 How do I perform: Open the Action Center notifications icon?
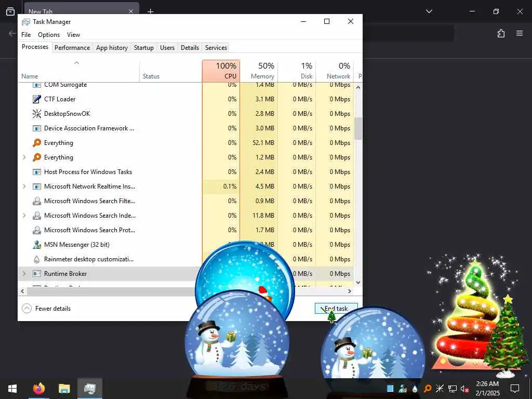click(515, 389)
